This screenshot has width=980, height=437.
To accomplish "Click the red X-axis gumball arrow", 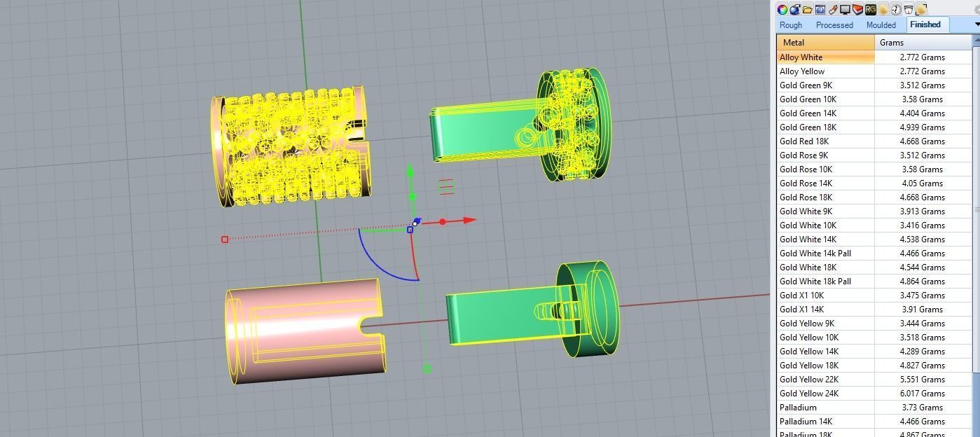I will pyautogui.click(x=469, y=221).
